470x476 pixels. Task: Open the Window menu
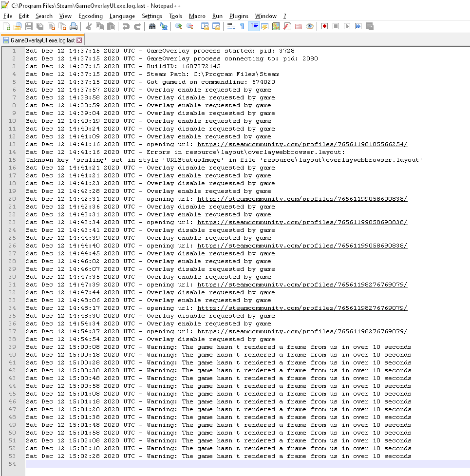pos(266,16)
